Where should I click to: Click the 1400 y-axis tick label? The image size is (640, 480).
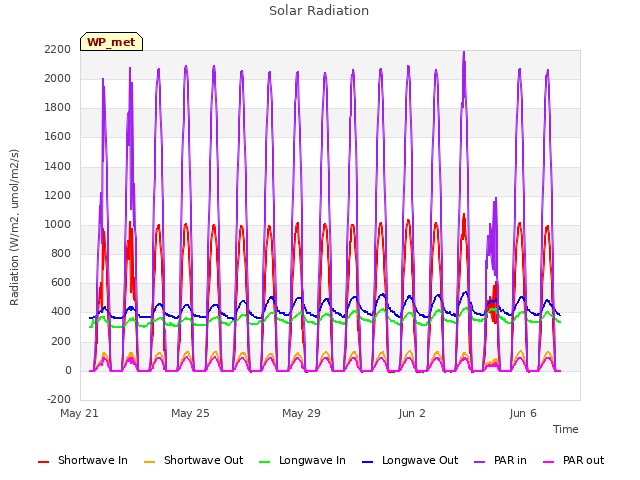point(58,166)
